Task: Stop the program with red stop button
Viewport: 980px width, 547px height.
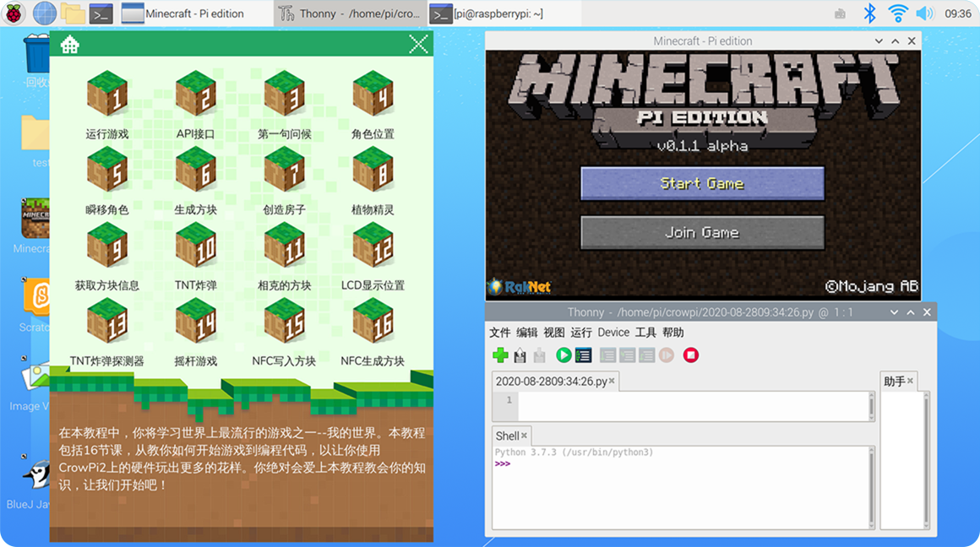Action: click(x=690, y=355)
